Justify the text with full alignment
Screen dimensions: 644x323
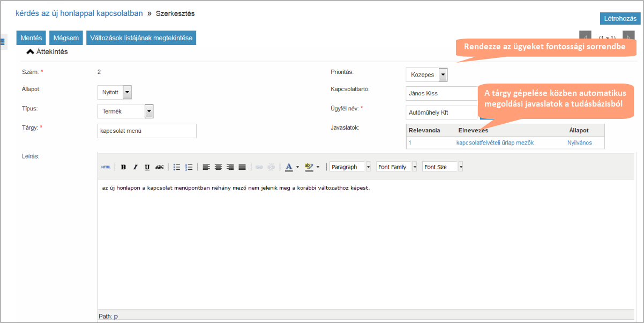pyautogui.click(x=242, y=167)
